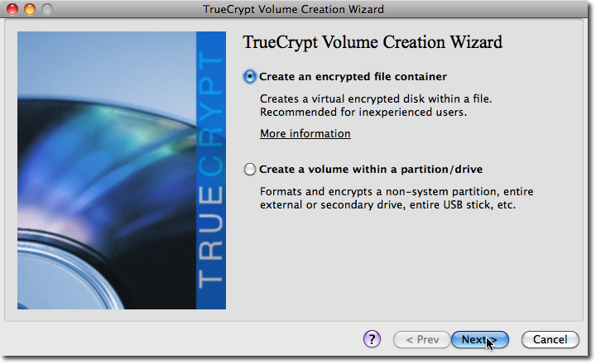596x364 pixels.
Task: Click the TrueCrypt Volume Creation Wizard heading
Action: coord(372,42)
